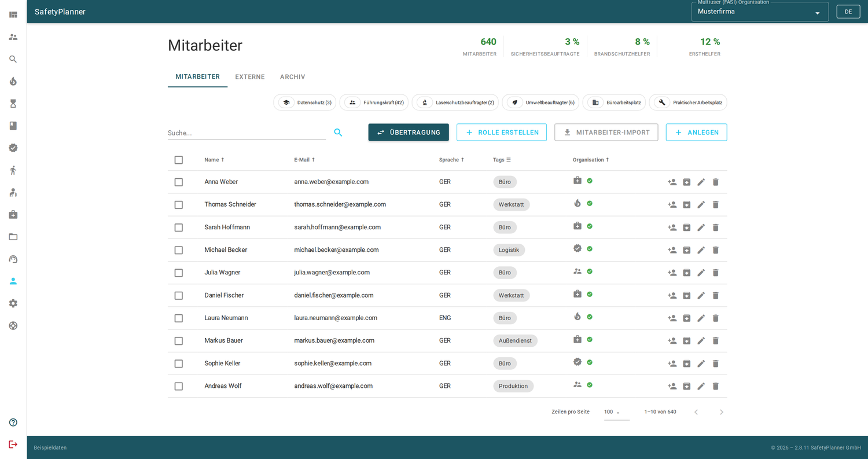The width and height of the screenshot is (868, 459).
Task: Select Sophie Keller's row checkbox
Action: pos(179,363)
